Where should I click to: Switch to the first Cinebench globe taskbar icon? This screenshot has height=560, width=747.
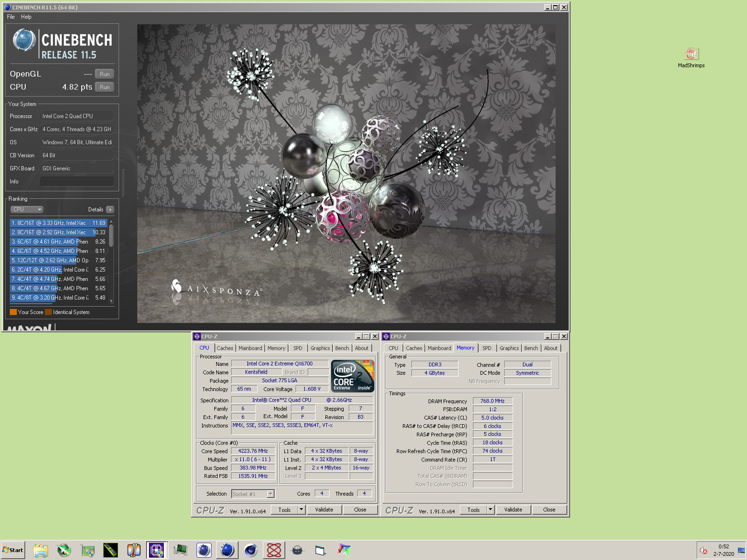tap(204, 550)
